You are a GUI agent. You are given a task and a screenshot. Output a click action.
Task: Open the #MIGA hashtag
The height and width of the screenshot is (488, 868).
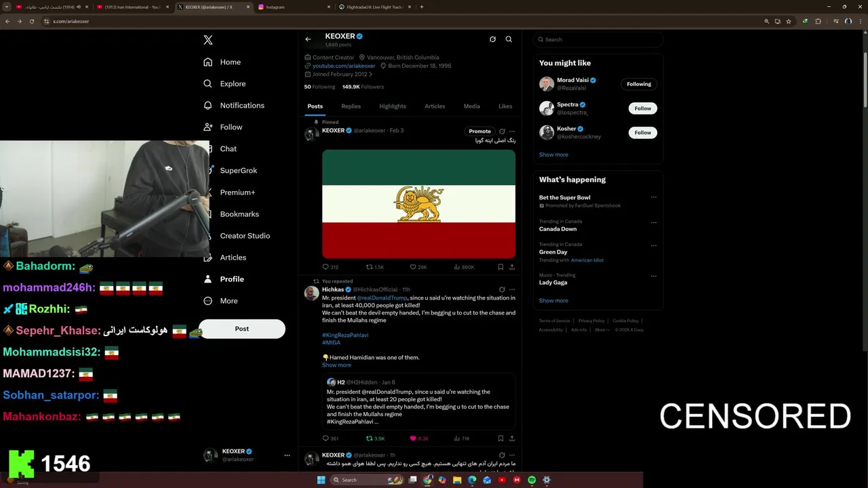(x=331, y=342)
